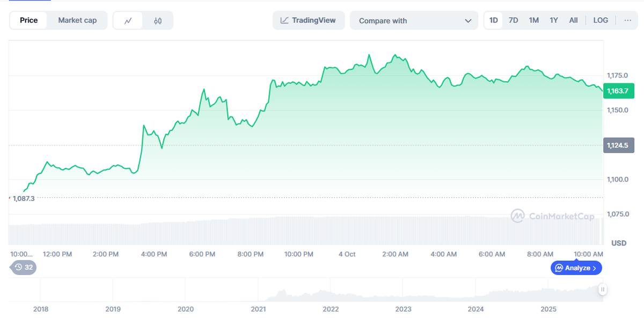Open the TradingView chart

click(309, 20)
